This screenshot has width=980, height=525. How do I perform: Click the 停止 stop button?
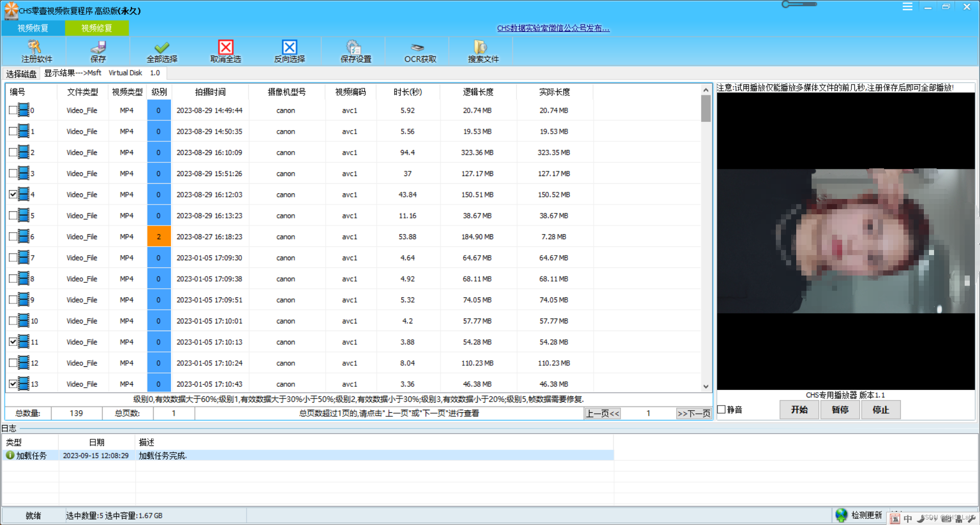tap(881, 410)
